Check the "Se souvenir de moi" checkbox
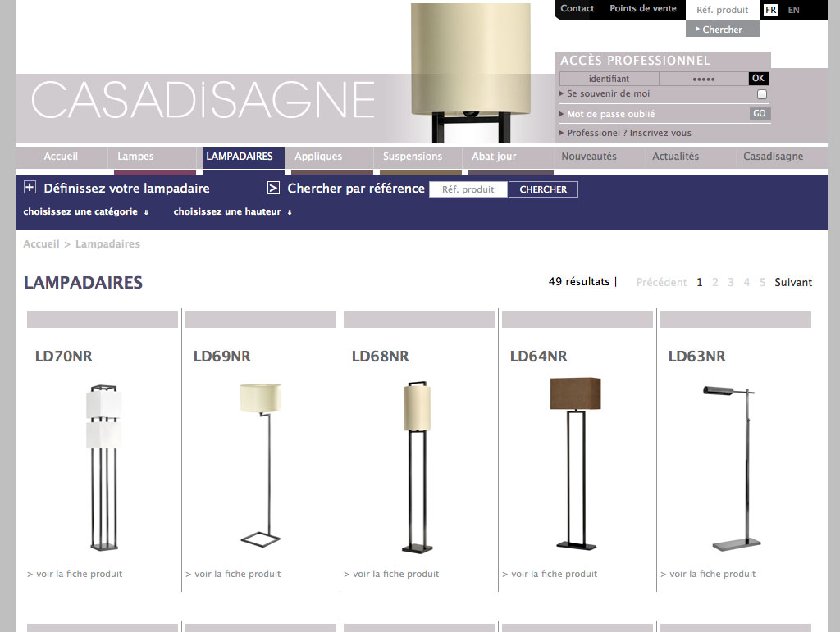The height and width of the screenshot is (632, 840). click(x=761, y=94)
